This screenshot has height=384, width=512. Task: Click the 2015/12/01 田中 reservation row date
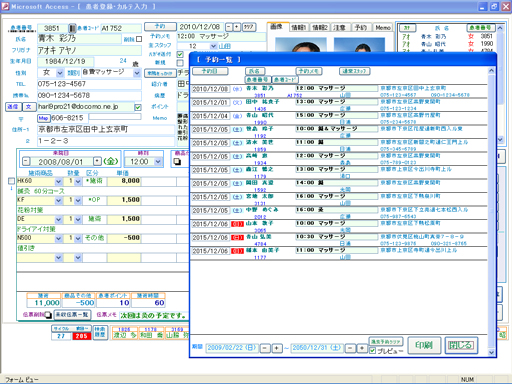point(210,102)
